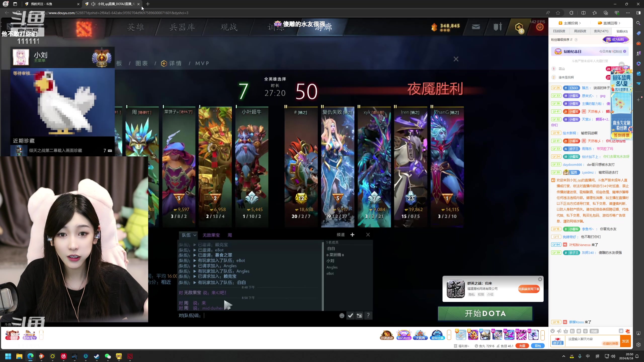Click the 开始DOTA button
Viewport: 644px width, 362px height.
coord(485,313)
